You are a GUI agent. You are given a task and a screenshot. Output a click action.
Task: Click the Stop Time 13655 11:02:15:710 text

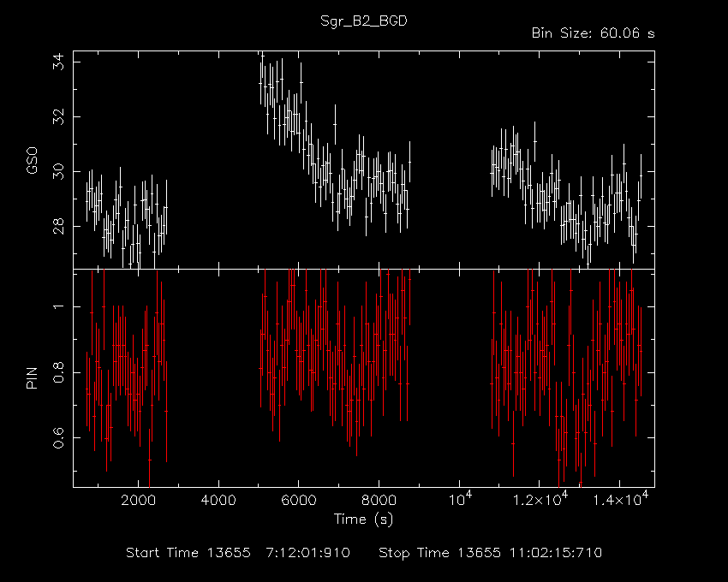point(490,553)
